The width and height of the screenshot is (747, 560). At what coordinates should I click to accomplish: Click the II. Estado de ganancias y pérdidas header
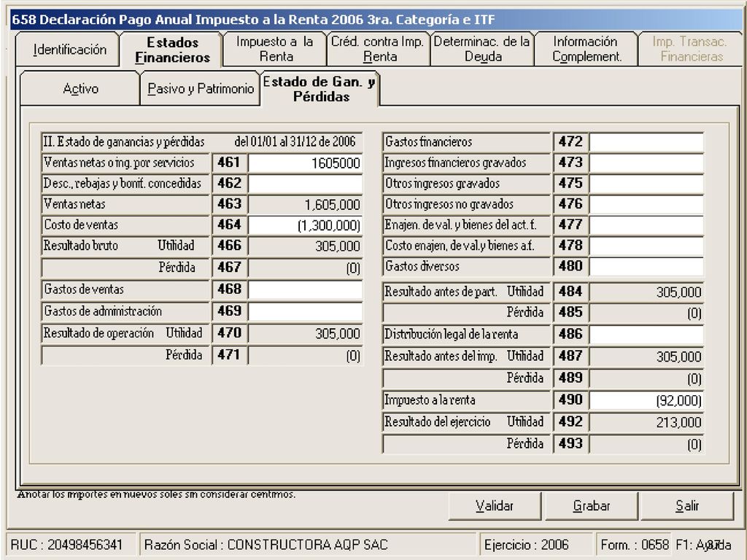click(x=201, y=142)
